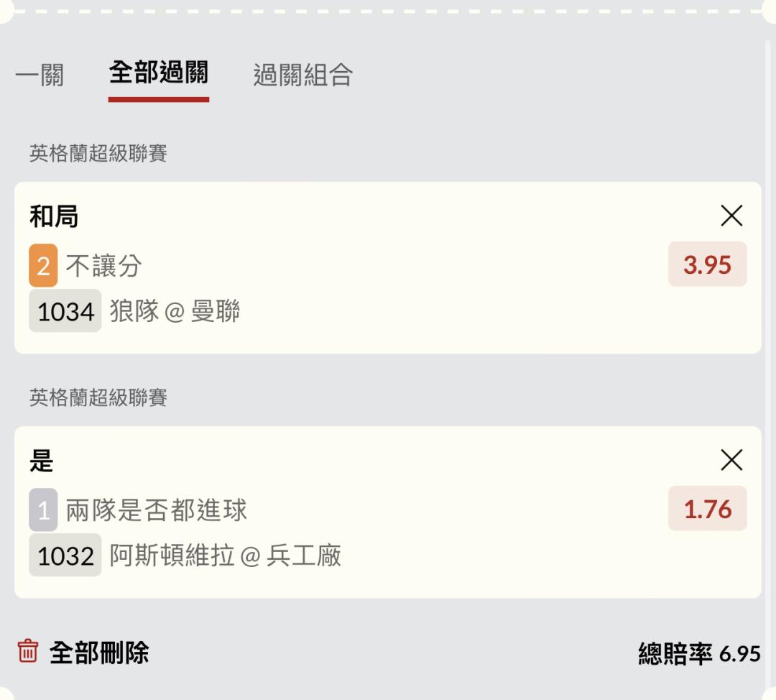The image size is (776, 700).
Task: Remove the 是 bet selection
Action: [731, 460]
